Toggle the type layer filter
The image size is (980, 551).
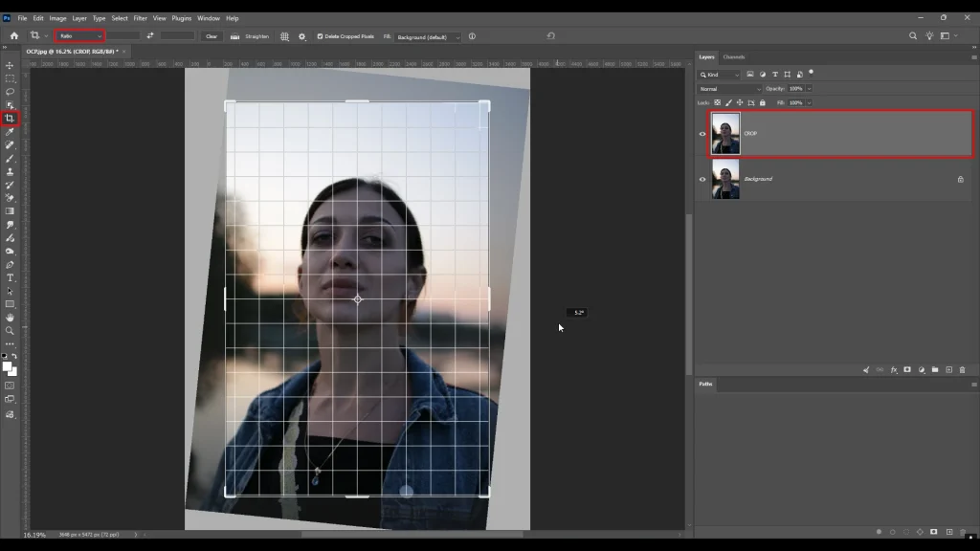[x=775, y=75]
